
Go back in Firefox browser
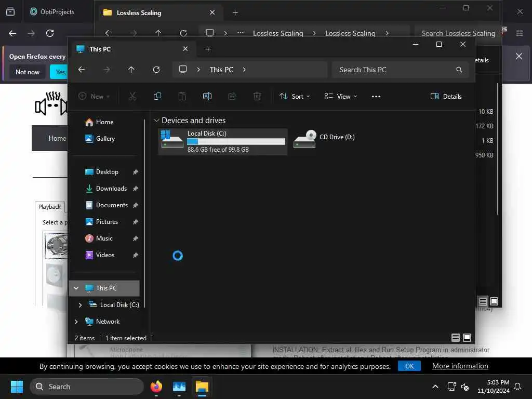(12, 33)
